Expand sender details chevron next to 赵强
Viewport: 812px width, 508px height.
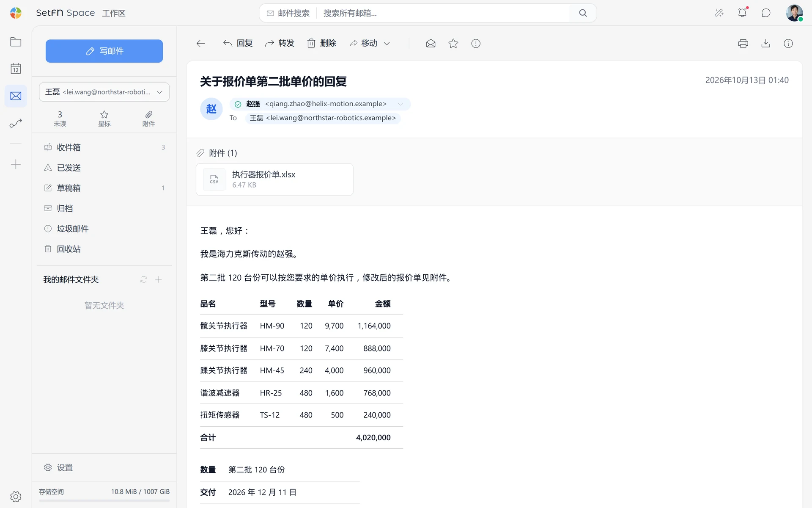click(x=400, y=104)
